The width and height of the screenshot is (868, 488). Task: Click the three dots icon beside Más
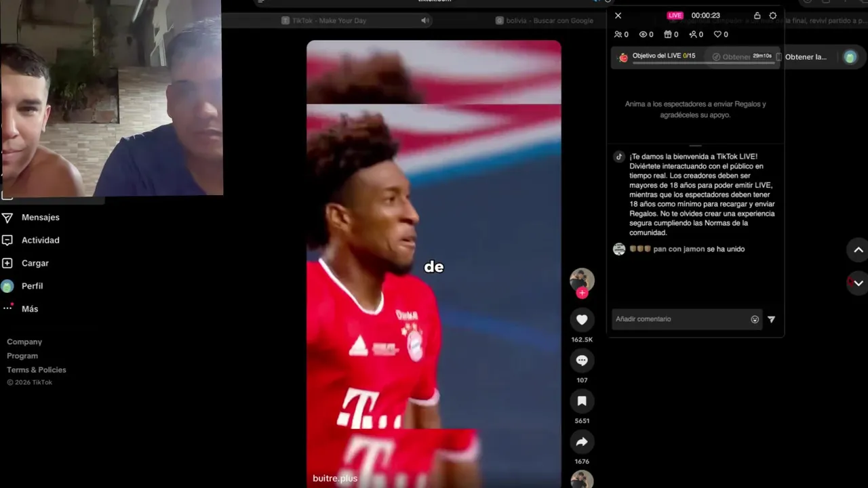(7, 308)
